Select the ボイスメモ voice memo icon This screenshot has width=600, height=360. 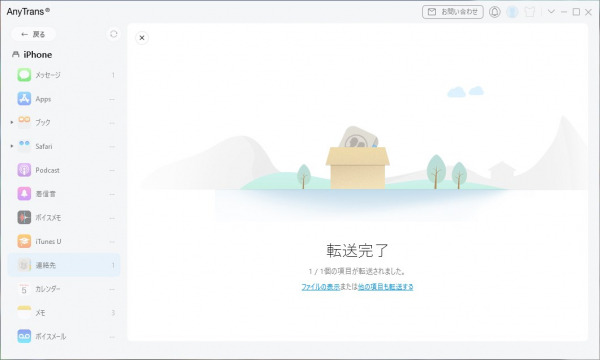point(24,217)
